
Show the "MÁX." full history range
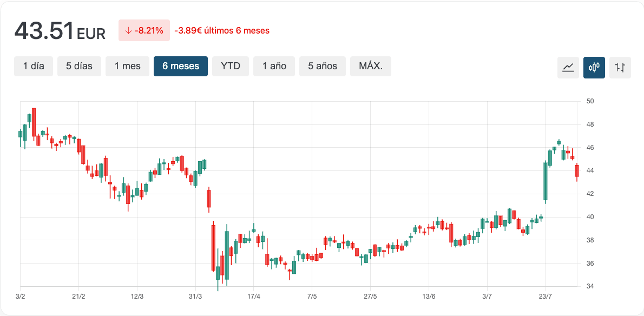371,66
